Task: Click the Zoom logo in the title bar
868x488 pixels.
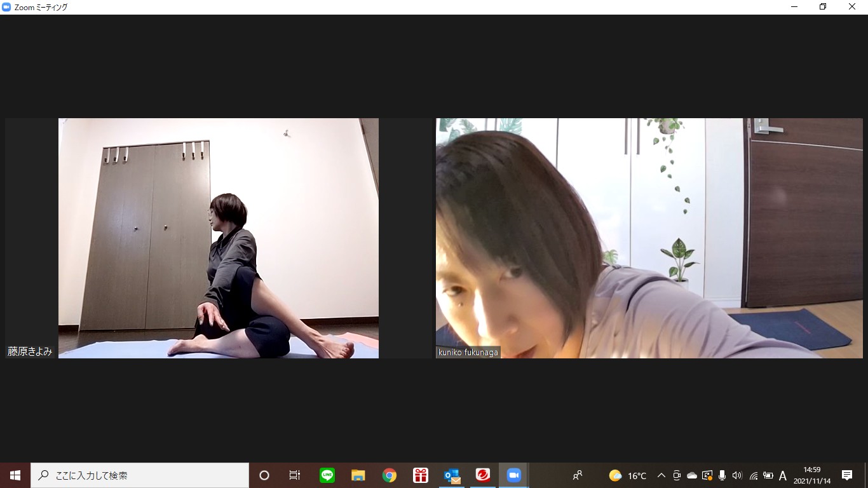Action: pyautogui.click(x=6, y=7)
